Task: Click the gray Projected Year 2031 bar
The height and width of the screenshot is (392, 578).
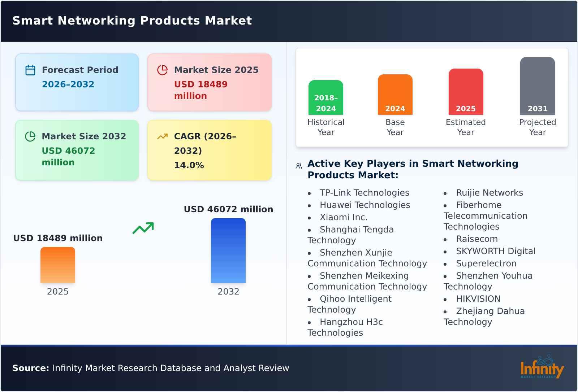Action: coord(537,87)
